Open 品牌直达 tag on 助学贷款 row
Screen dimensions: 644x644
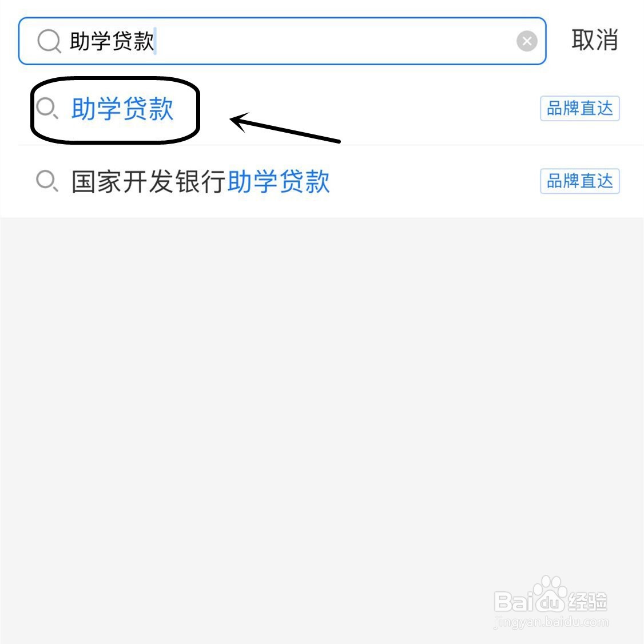point(579,109)
